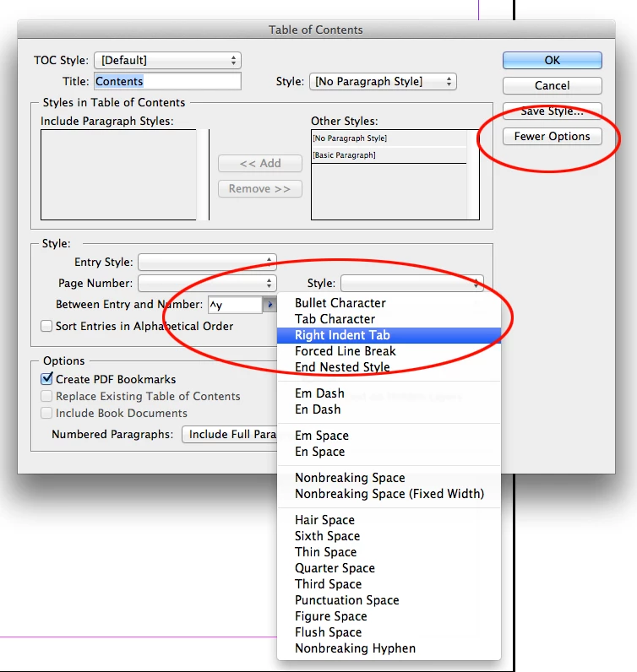Select Figure Space from the menu

389,616
